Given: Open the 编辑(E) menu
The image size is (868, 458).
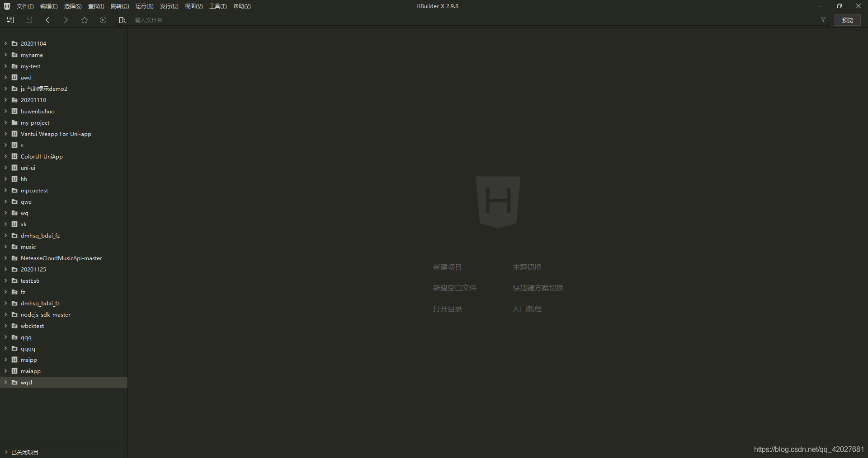Looking at the screenshot, I should (x=49, y=6).
